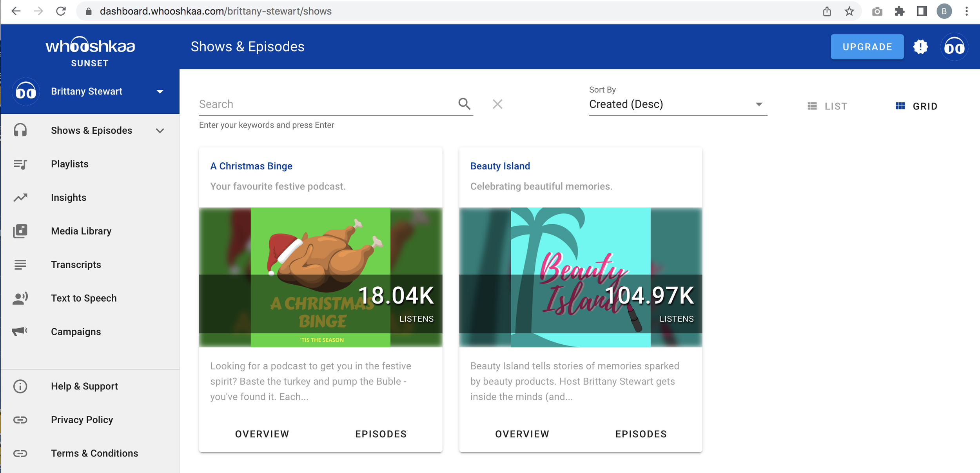Image resolution: width=980 pixels, height=473 pixels.
Task: Click the camera extension icon
Action: coord(877,11)
